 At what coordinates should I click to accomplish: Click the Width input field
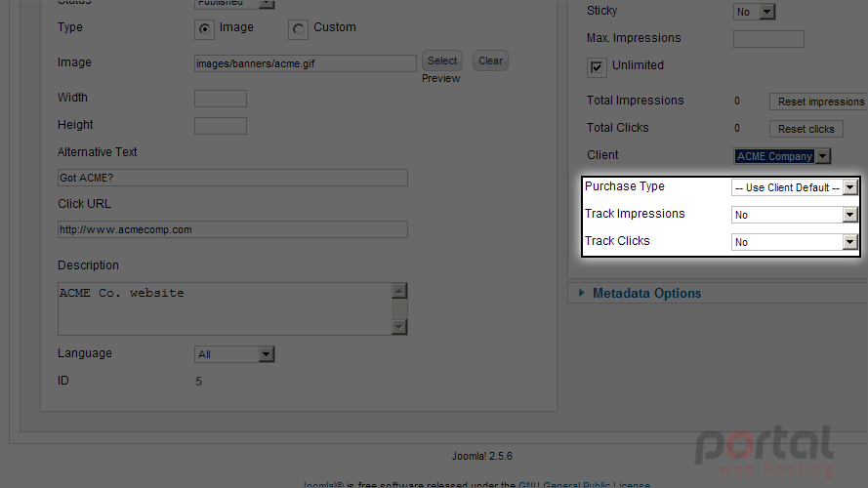pos(221,99)
